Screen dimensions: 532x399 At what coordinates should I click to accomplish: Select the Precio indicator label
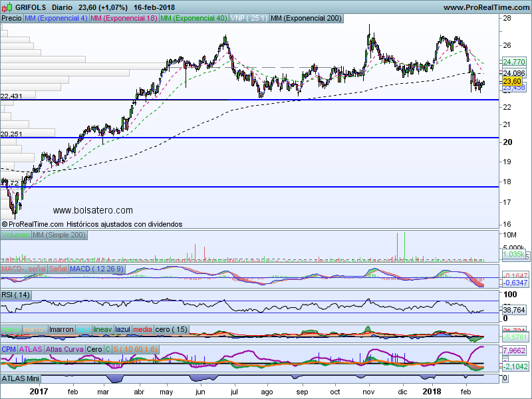(11, 19)
